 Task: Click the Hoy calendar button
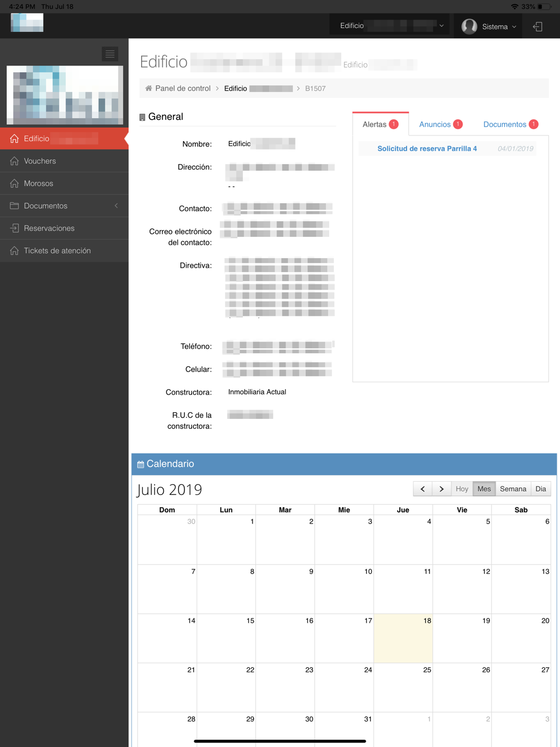[462, 489]
